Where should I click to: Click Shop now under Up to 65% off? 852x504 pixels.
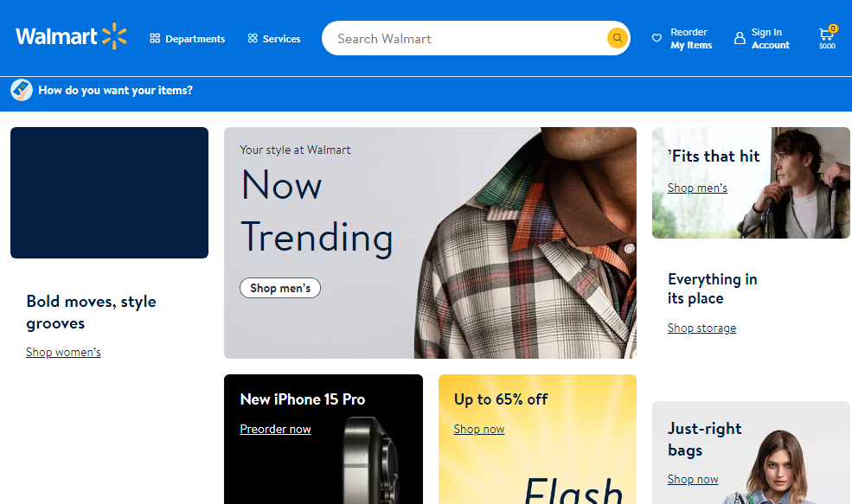pyautogui.click(x=479, y=429)
